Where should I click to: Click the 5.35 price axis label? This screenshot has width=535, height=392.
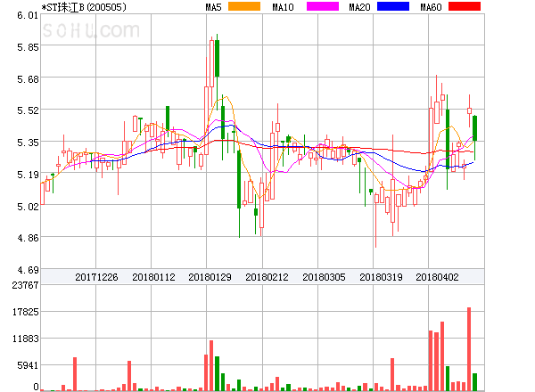point(28,143)
